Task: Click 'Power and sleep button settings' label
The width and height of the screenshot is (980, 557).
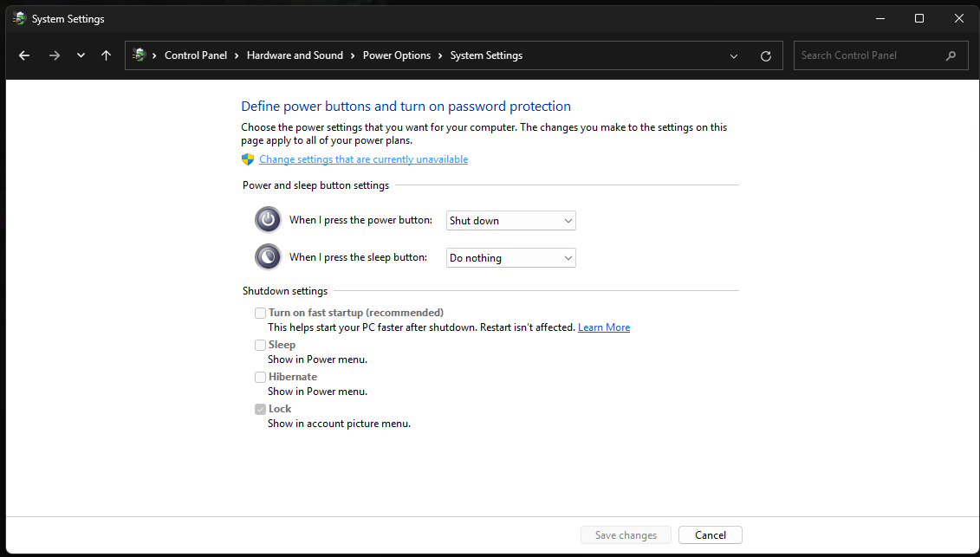Action: pyautogui.click(x=315, y=185)
